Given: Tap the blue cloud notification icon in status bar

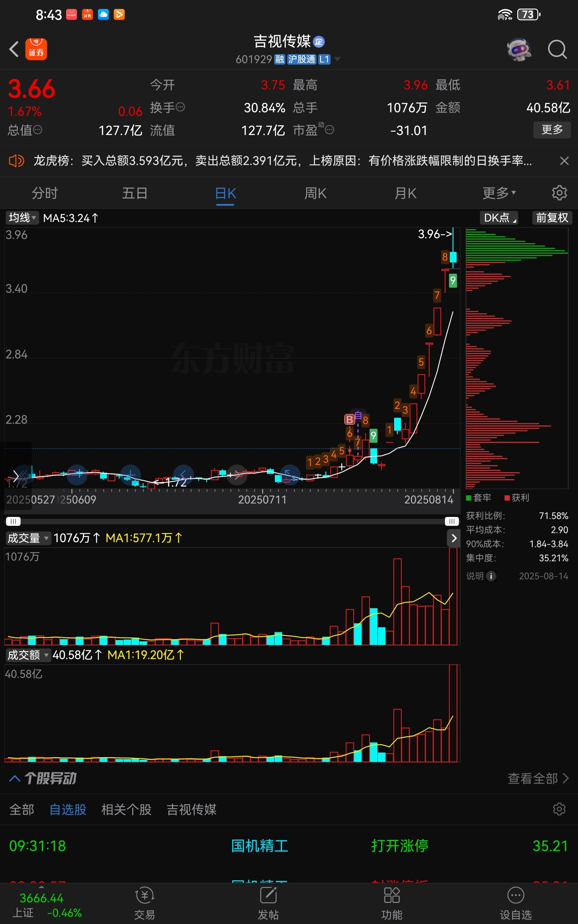Looking at the screenshot, I should pyautogui.click(x=103, y=14).
